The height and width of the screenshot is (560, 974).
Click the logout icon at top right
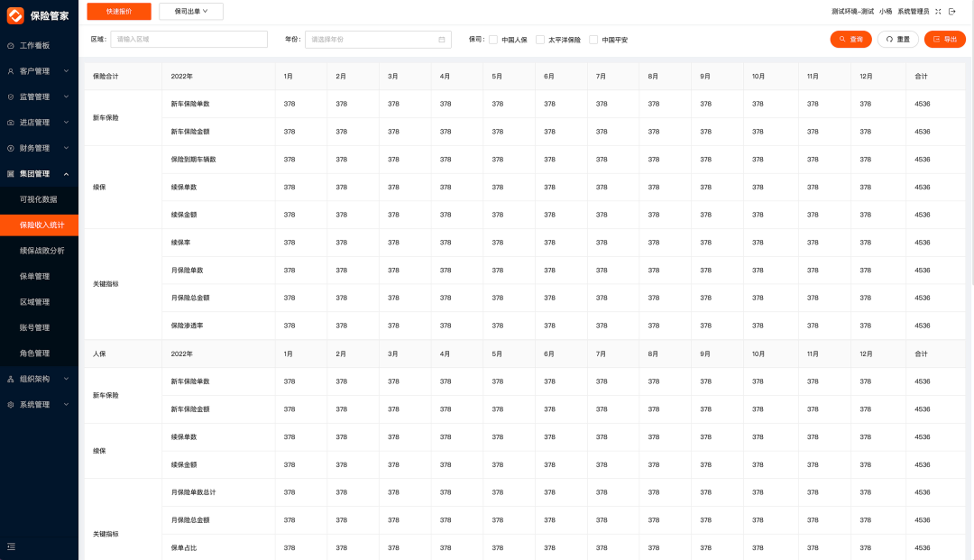coord(951,12)
